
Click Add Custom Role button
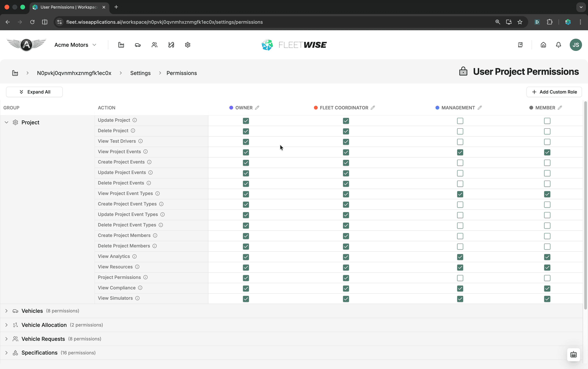tap(554, 92)
